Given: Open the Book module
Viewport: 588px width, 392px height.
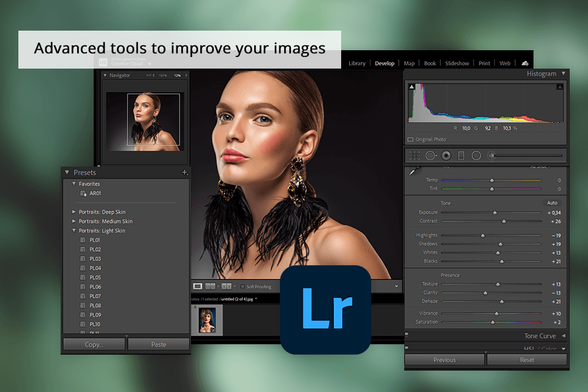Looking at the screenshot, I should 430,64.
